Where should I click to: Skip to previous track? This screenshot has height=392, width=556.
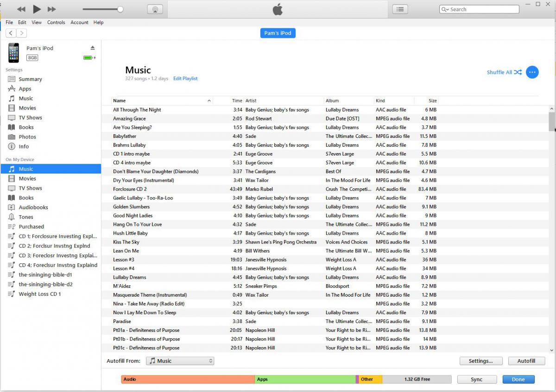click(x=21, y=9)
